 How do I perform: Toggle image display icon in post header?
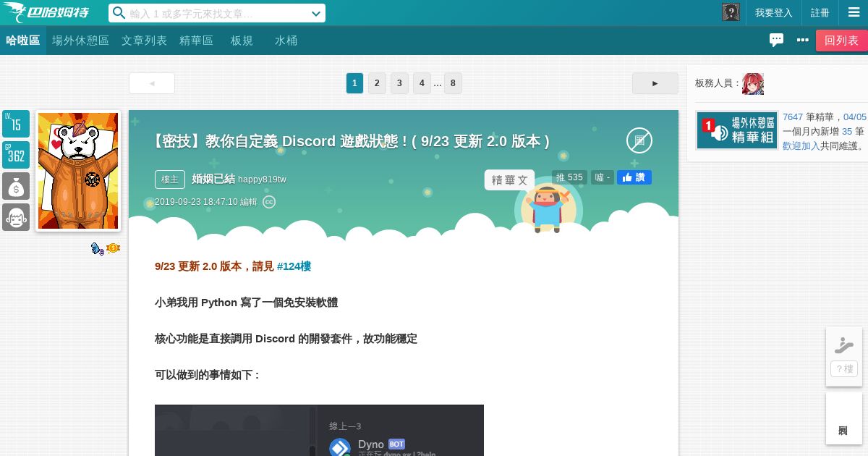pos(639,140)
